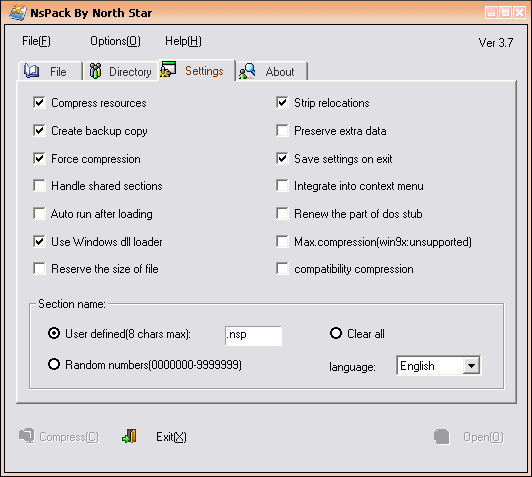Select Random numbers radio button
532x477 pixels.
[54, 364]
